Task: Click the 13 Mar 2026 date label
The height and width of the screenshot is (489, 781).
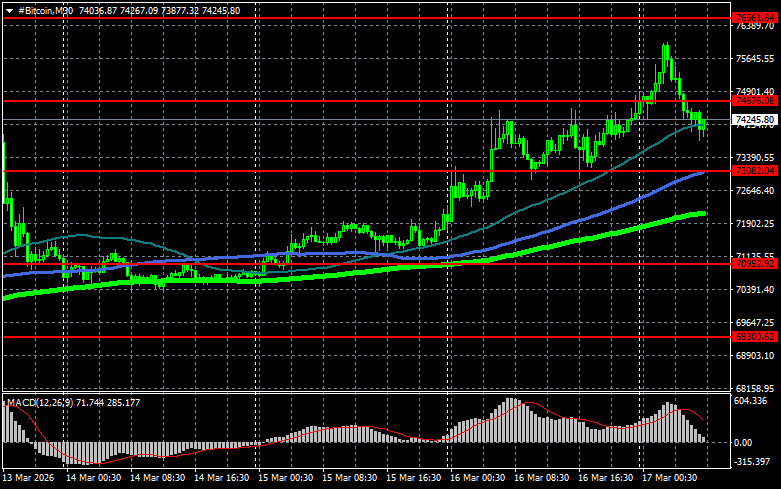Action: [28, 478]
